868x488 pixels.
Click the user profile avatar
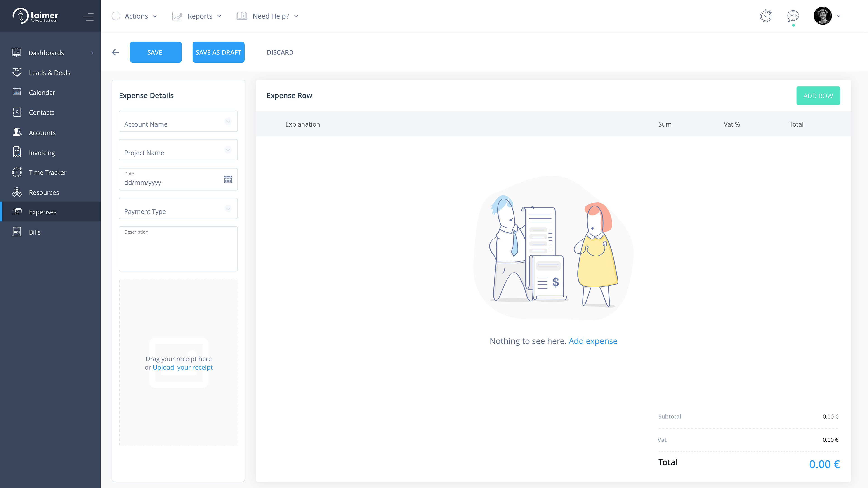[x=823, y=16]
